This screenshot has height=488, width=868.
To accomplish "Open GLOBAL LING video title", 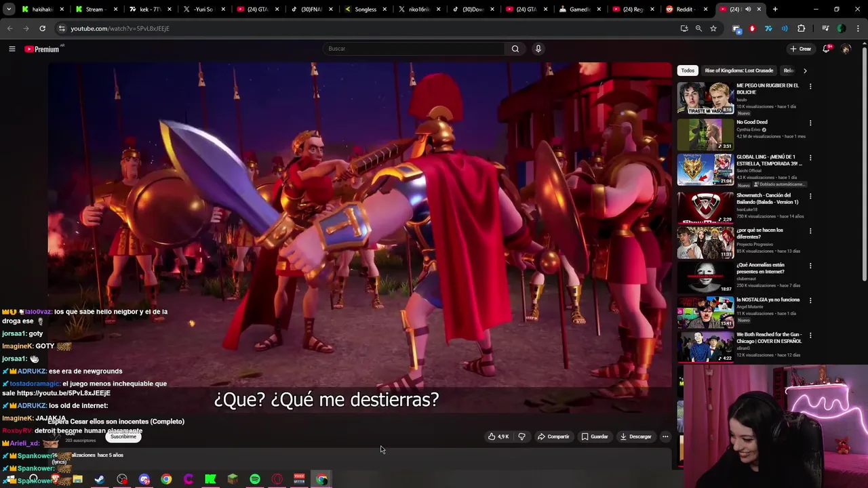I will 769,160.
